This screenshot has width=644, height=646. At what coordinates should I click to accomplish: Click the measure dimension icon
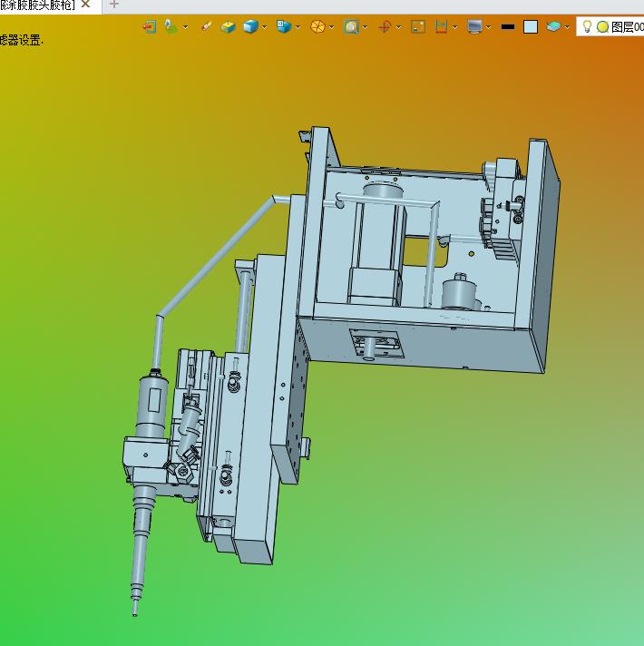(x=441, y=27)
